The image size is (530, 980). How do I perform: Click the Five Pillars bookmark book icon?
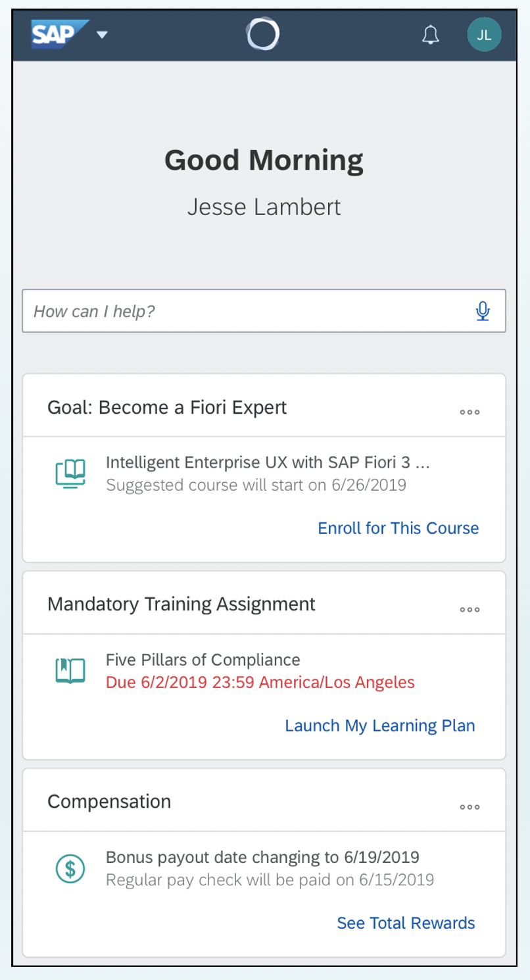[x=70, y=671]
